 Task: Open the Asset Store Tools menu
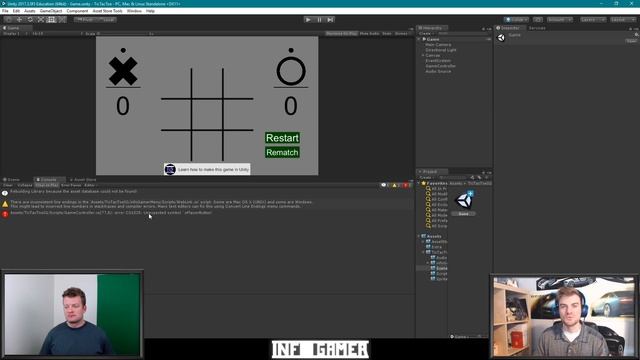(107, 11)
